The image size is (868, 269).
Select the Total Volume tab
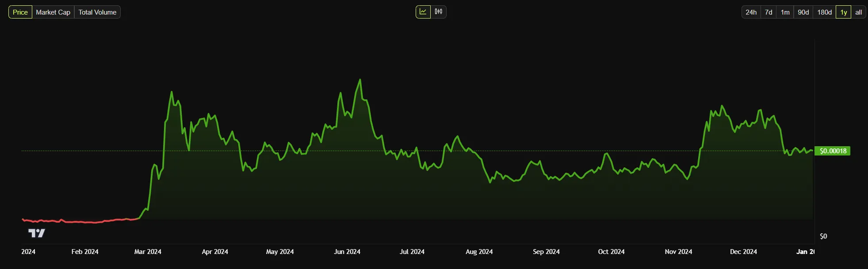[97, 12]
